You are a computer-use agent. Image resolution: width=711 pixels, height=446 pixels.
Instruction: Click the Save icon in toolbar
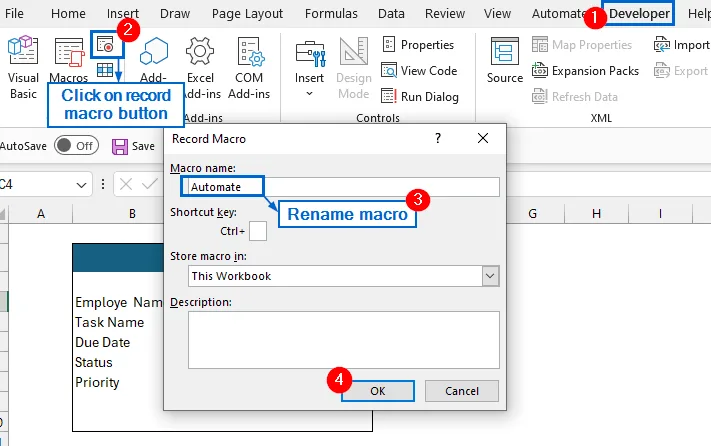click(x=120, y=146)
